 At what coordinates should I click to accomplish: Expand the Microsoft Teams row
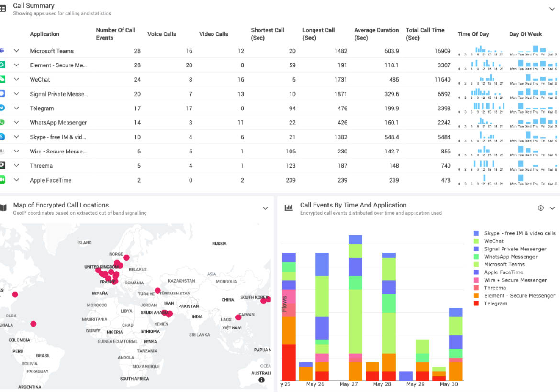(17, 51)
